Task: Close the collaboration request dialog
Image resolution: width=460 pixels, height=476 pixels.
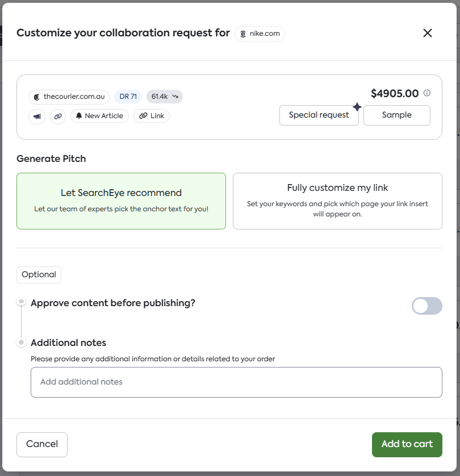Action: tap(428, 33)
